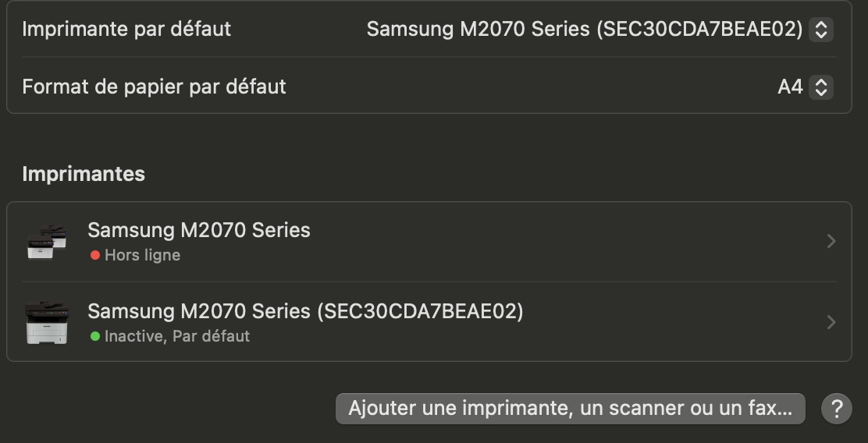Open the offline Samsung M2070 Series chevron

(831, 242)
